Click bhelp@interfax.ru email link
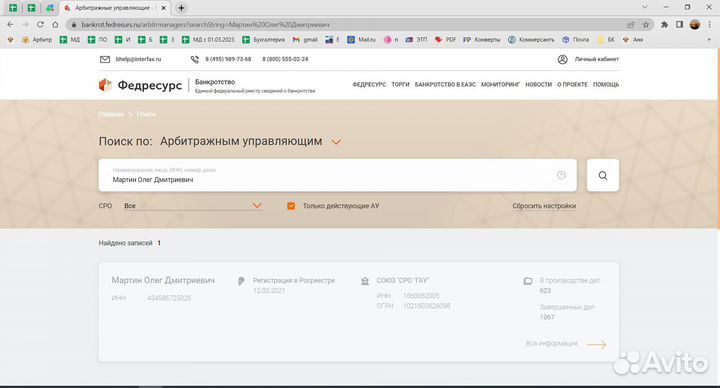The image size is (720, 388). click(x=138, y=59)
